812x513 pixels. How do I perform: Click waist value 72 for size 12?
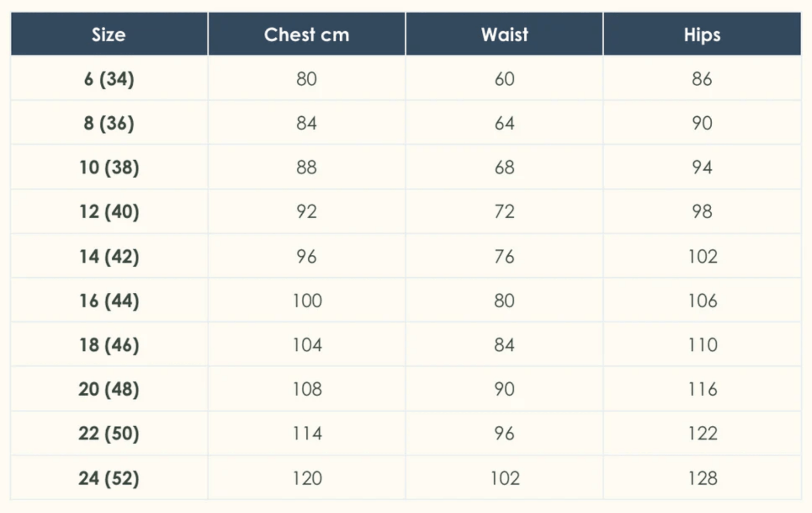[504, 211]
